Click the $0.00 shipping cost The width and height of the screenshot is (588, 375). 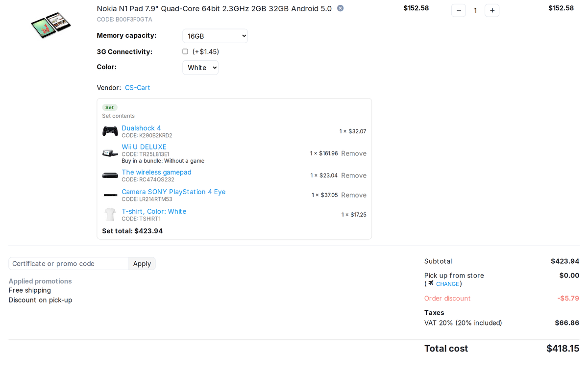click(x=569, y=275)
